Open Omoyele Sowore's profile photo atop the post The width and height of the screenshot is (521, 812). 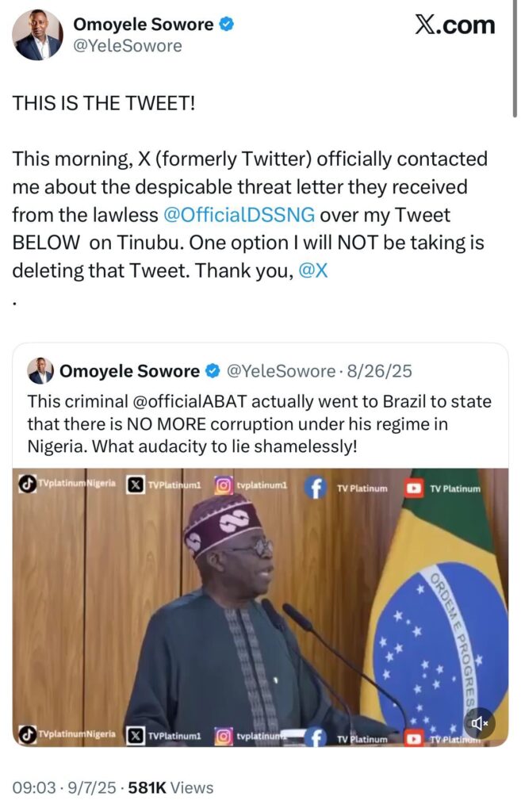(38, 35)
